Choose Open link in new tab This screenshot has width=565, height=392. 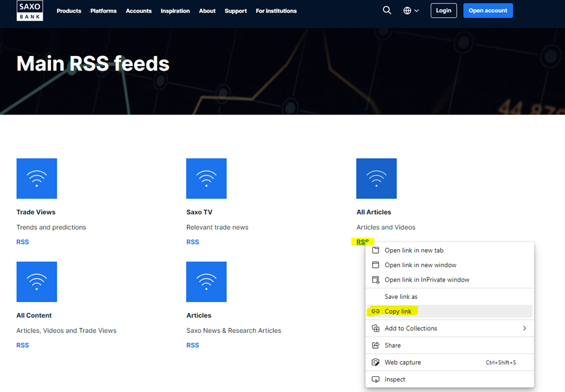click(413, 250)
